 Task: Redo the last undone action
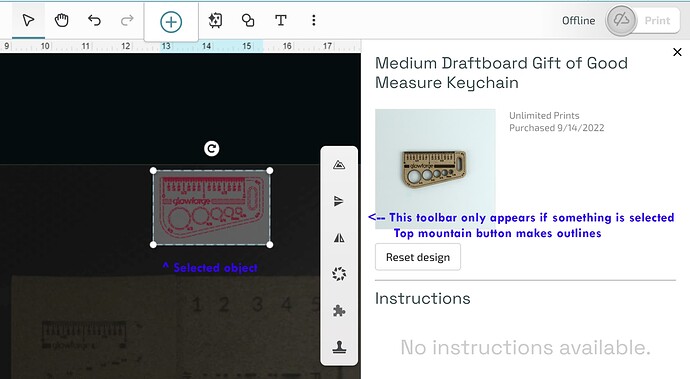click(x=127, y=20)
